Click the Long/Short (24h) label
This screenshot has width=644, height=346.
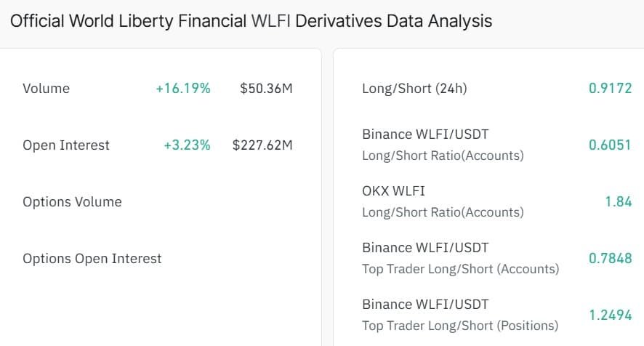click(414, 89)
